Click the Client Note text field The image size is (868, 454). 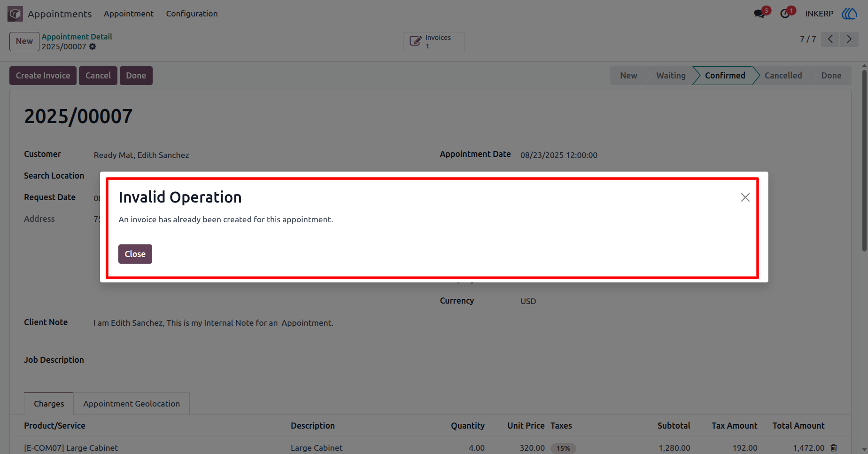click(x=214, y=323)
